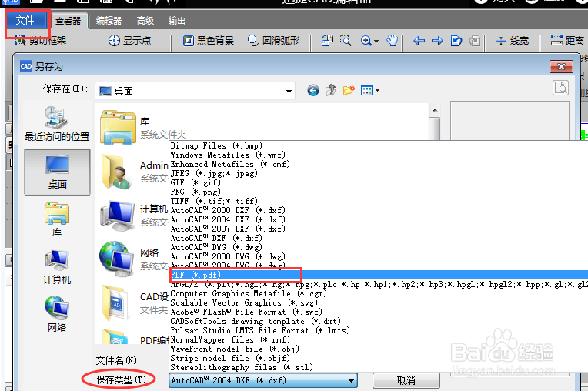Choose AutoCAD DWG (*.dwg) type
This screenshot has height=391, width=588.
click(216, 247)
